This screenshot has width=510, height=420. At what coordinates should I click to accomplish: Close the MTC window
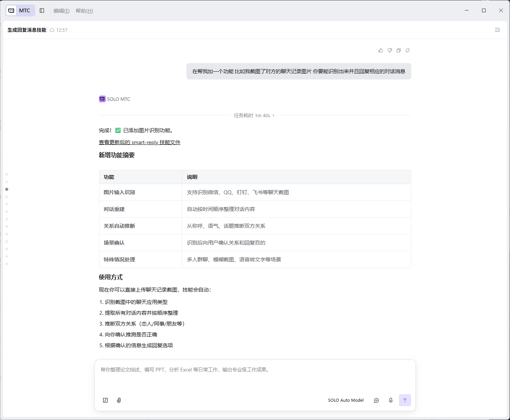tap(501, 10)
